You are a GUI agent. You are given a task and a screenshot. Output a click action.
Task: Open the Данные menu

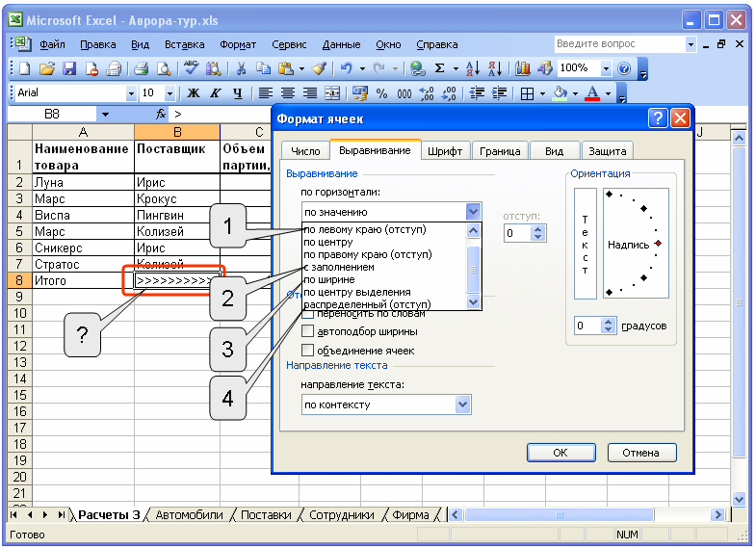[x=341, y=45]
